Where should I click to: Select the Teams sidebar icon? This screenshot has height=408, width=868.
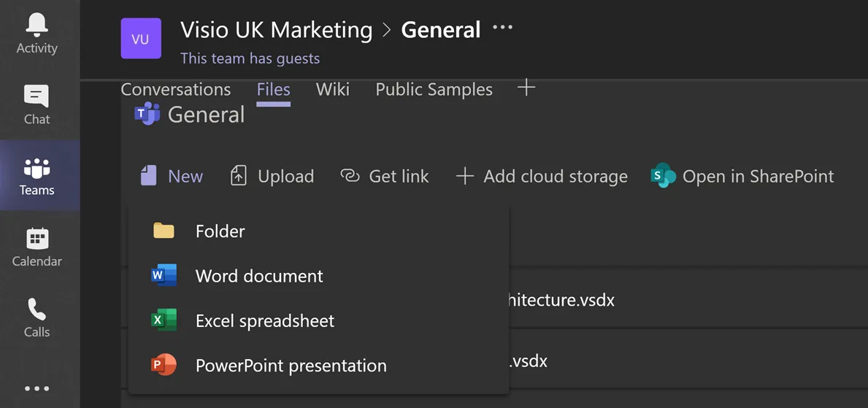click(37, 177)
